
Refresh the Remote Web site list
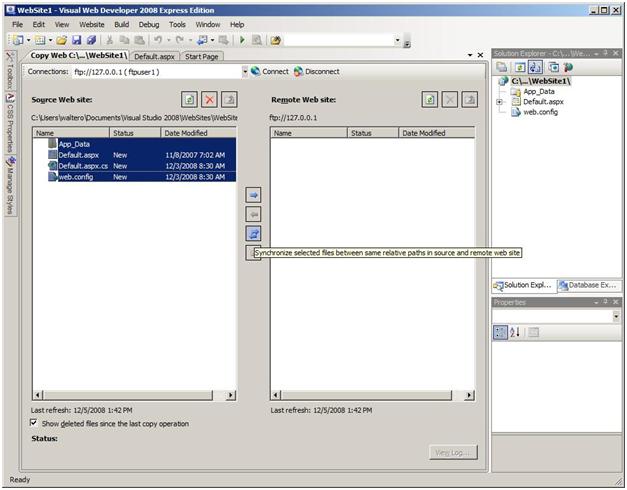[x=429, y=100]
